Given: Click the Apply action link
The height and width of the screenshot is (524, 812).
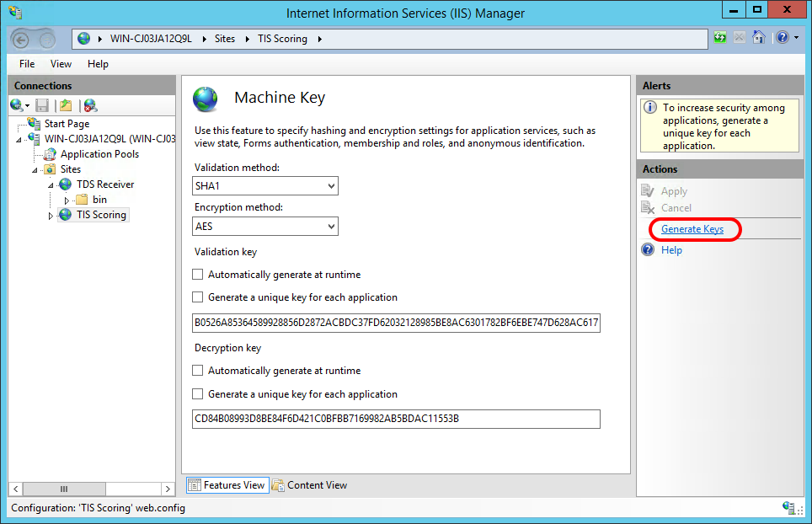Looking at the screenshot, I should tap(674, 191).
